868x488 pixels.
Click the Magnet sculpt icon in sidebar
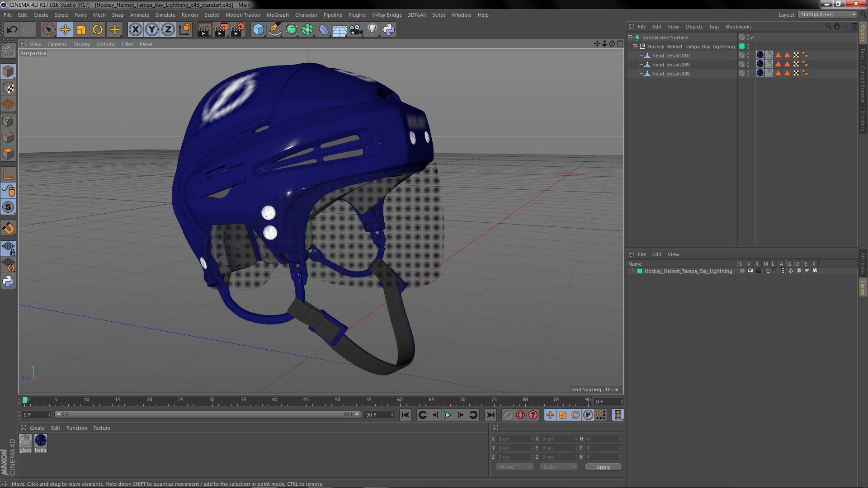[8, 228]
